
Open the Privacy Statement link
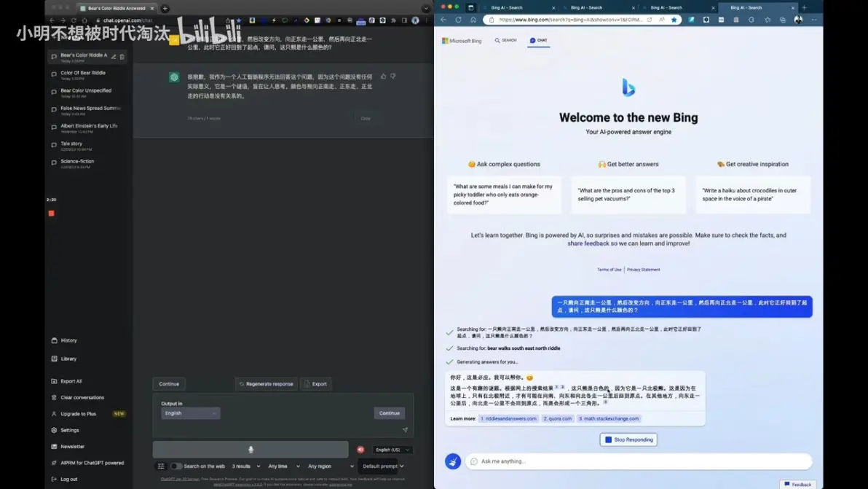tap(643, 270)
